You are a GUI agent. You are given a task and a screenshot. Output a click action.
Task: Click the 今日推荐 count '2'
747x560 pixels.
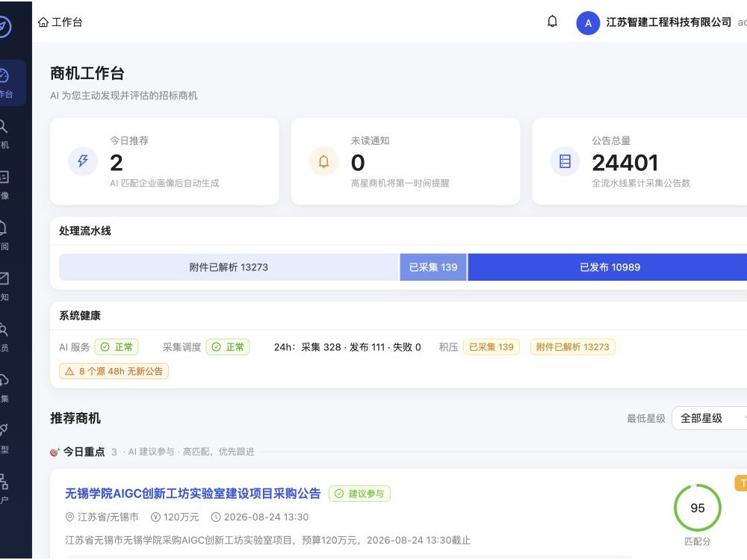tap(117, 163)
